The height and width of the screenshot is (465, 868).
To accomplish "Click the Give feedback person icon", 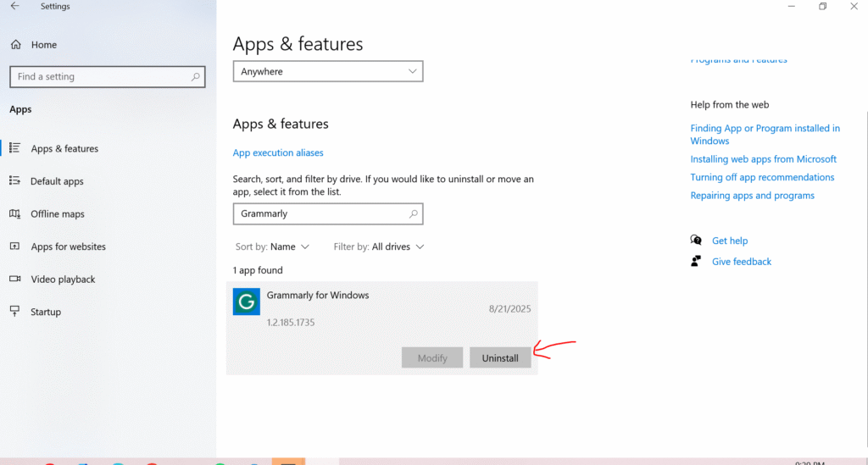I will (696, 262).
